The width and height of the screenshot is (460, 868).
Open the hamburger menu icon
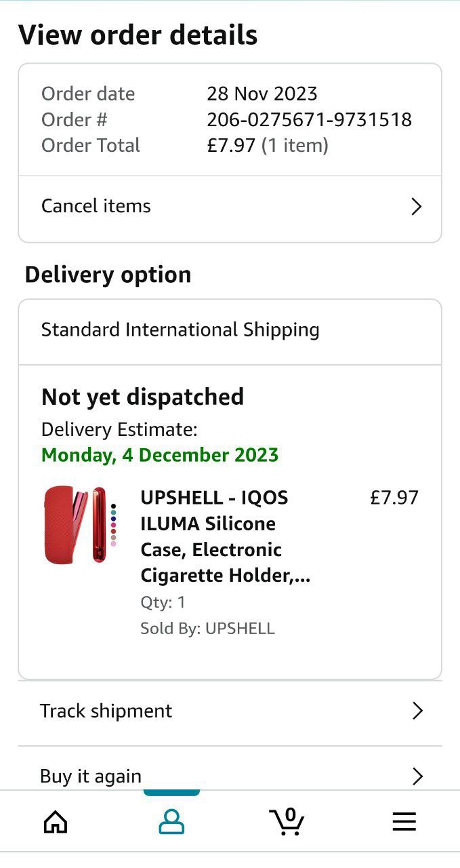(404, 822)
